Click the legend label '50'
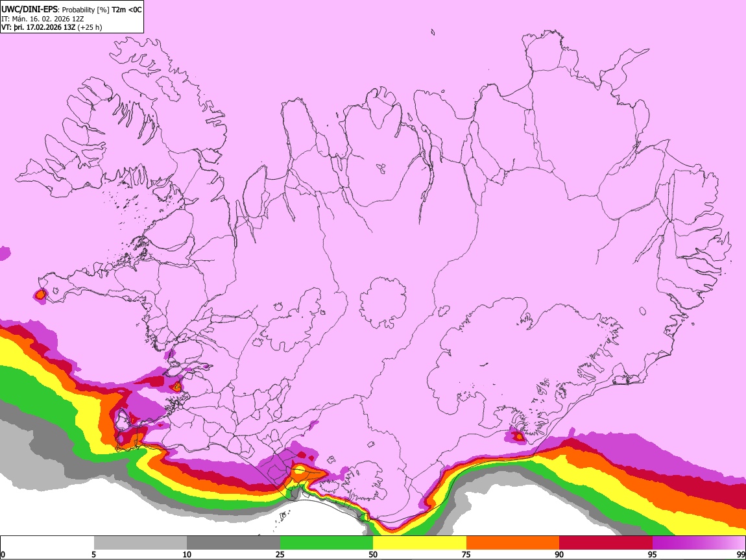 pos(373,554)
